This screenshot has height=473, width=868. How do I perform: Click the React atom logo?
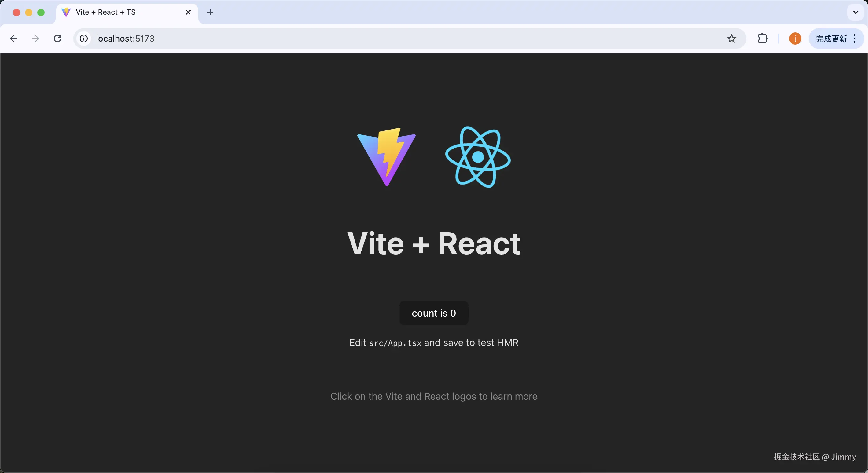478,157
